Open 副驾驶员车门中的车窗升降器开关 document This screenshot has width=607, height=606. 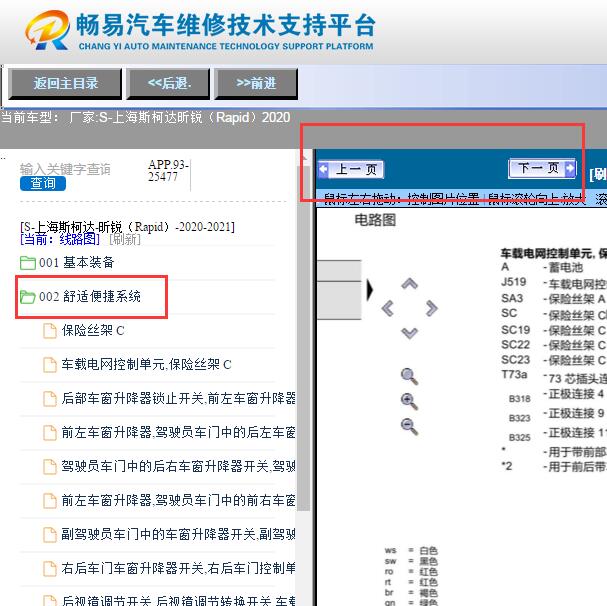pyautogui.click(x=178, y=535)
